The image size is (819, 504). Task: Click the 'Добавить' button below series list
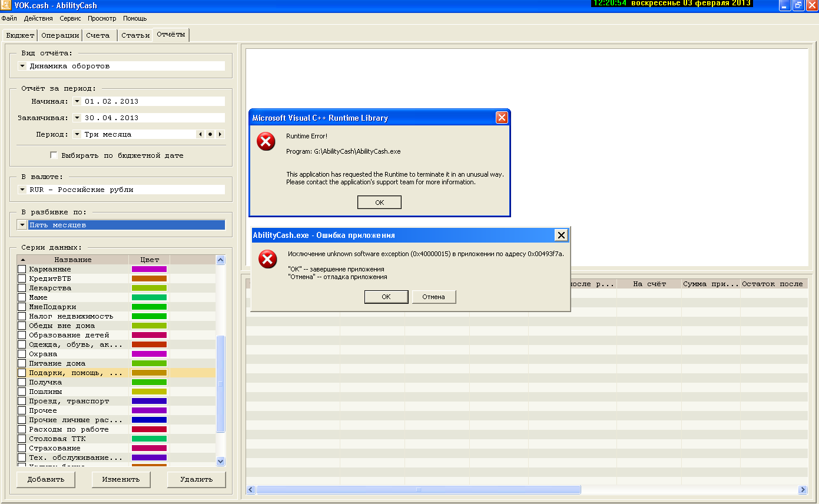click(46, 479)
